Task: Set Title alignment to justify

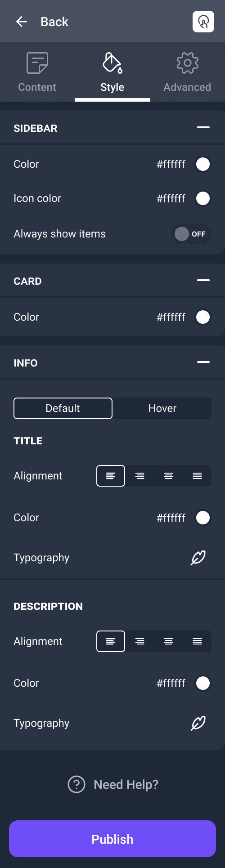Action: (x=197, y=476)
